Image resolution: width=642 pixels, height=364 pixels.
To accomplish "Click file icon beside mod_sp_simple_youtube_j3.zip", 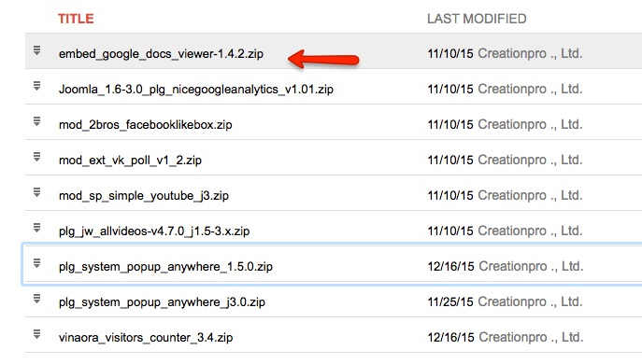I will click(x=36, y=192).
